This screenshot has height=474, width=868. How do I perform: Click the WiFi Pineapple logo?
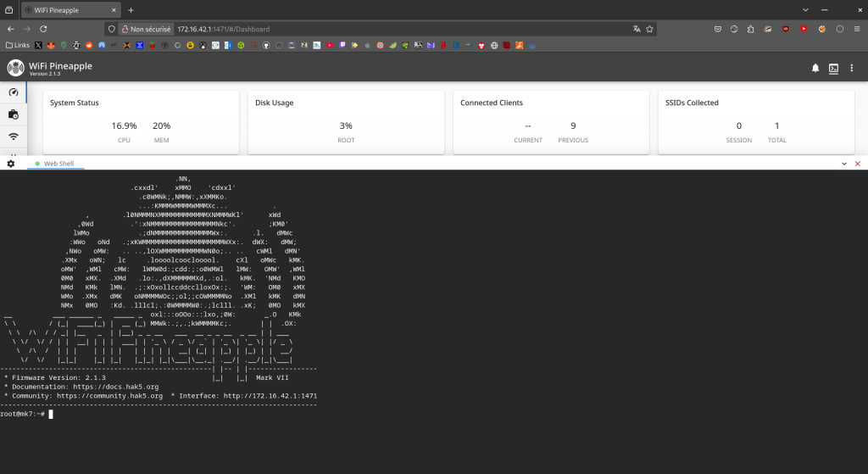point(15,68)
